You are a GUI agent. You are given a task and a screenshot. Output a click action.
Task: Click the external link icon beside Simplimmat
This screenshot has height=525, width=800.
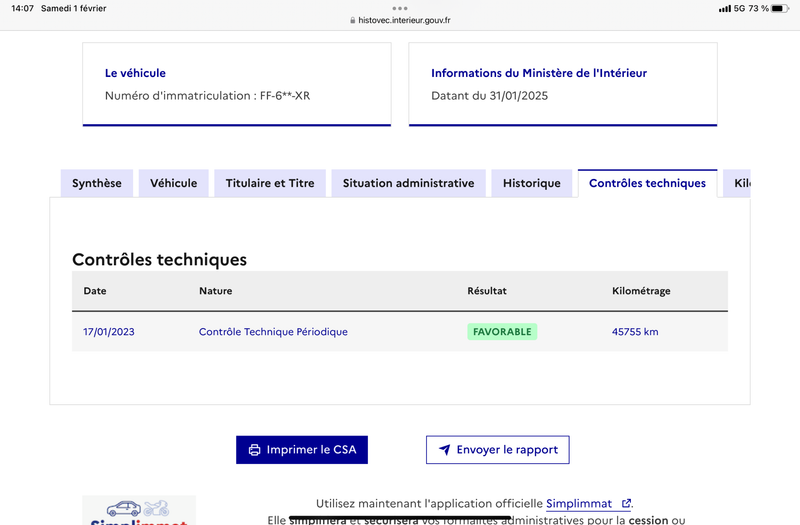tap(626, 504)
